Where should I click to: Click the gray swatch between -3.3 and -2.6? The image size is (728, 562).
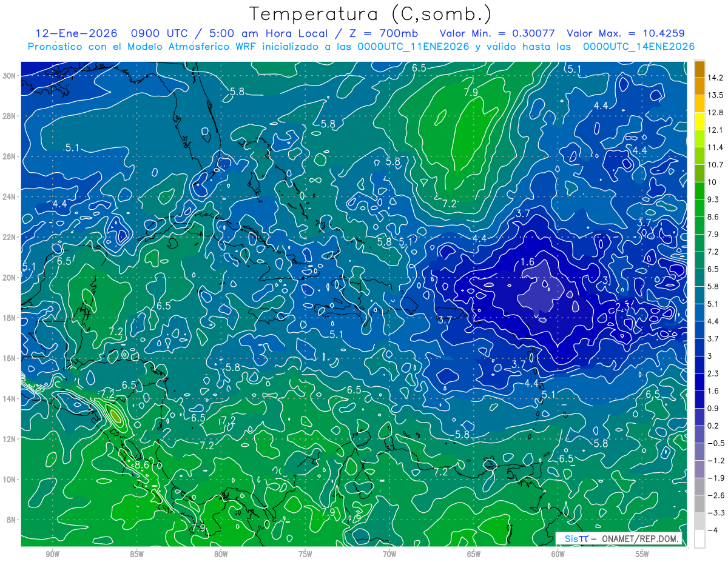coord(699,504)
